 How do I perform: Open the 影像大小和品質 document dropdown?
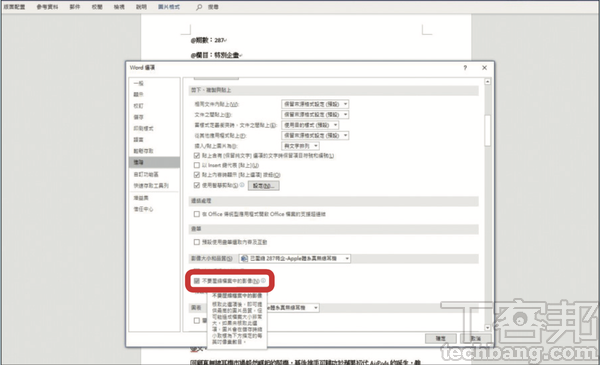coord(295,259)
